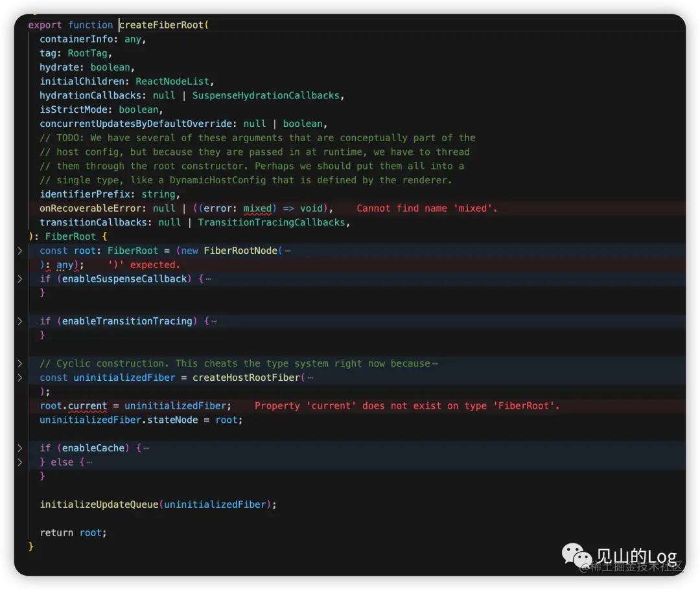Click 'FiberRootNode' constructor name
The height and width of the screenshot is (590, 700).
240,251
